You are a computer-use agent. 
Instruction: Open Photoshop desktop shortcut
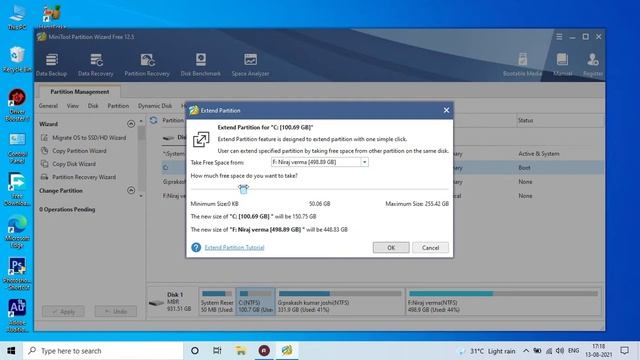point(17,273)
